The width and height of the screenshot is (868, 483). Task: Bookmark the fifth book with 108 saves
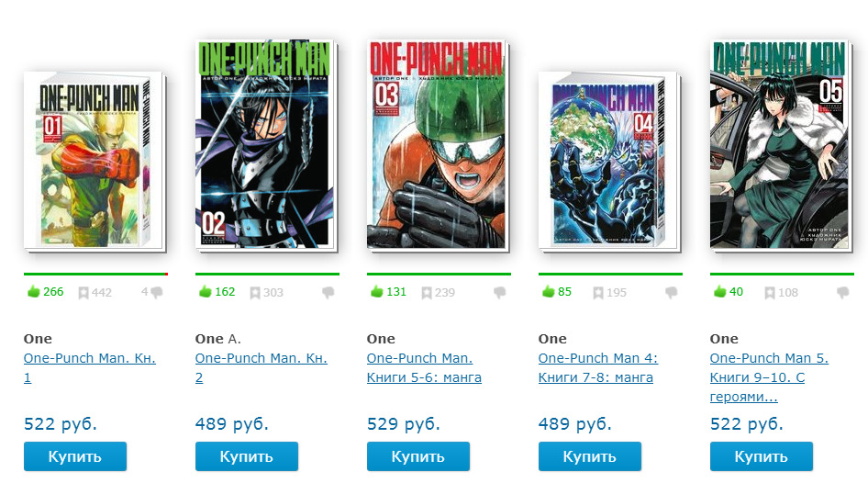[770, 292]
